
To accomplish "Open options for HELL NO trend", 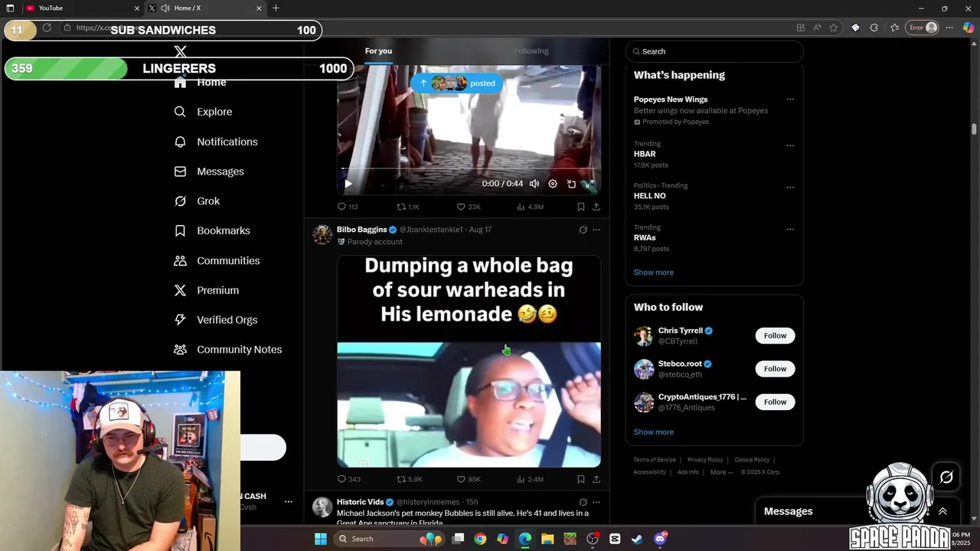I will [790, 187].
